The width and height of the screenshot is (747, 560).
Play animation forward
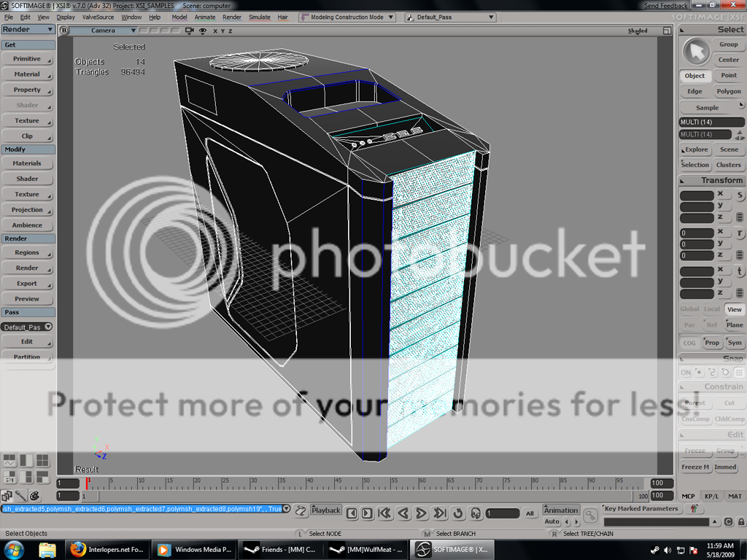coord(421,513)
